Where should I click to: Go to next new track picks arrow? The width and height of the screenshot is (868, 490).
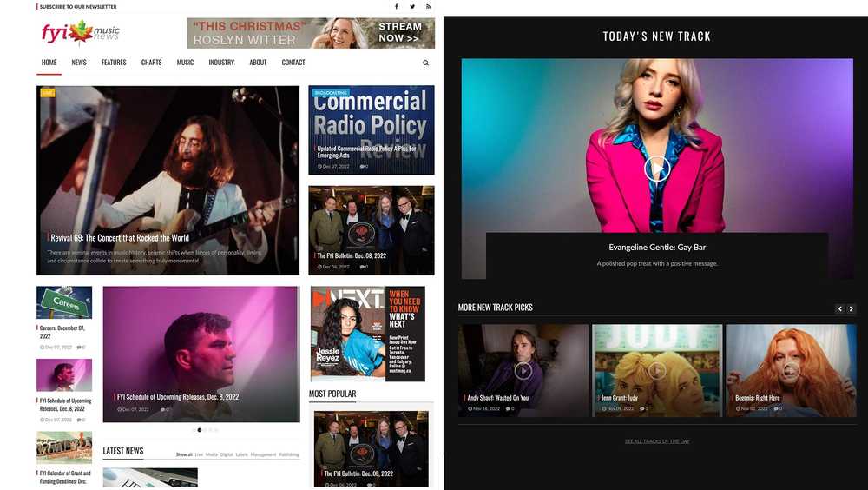tap(851, 308)
